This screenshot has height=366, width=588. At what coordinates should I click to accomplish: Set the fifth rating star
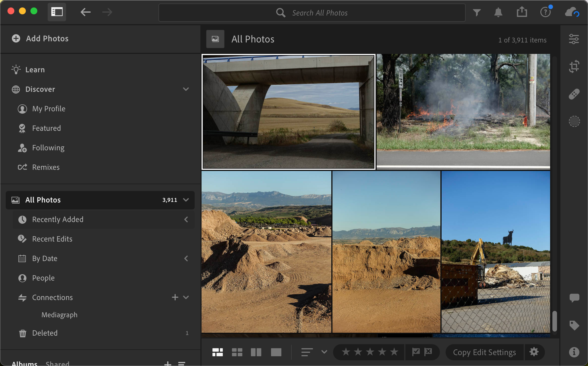coord(394,352)
